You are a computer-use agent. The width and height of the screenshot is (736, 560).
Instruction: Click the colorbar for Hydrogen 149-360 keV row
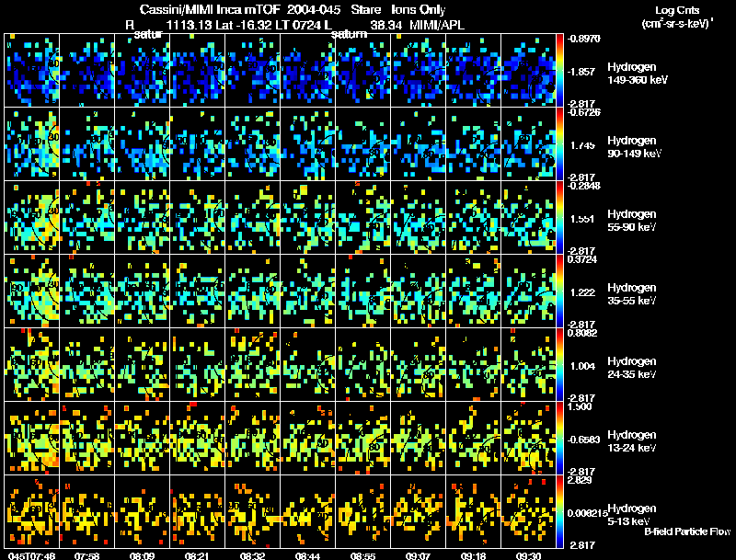click(559, 71)
